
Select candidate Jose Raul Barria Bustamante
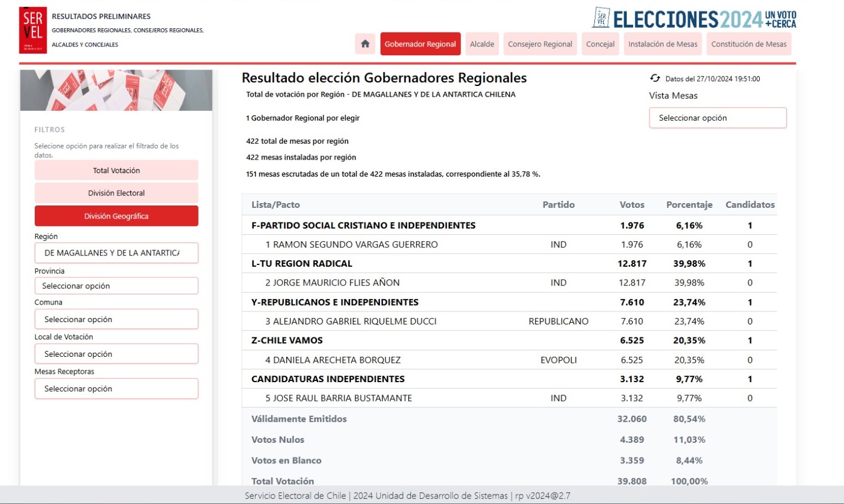point(509,398)
